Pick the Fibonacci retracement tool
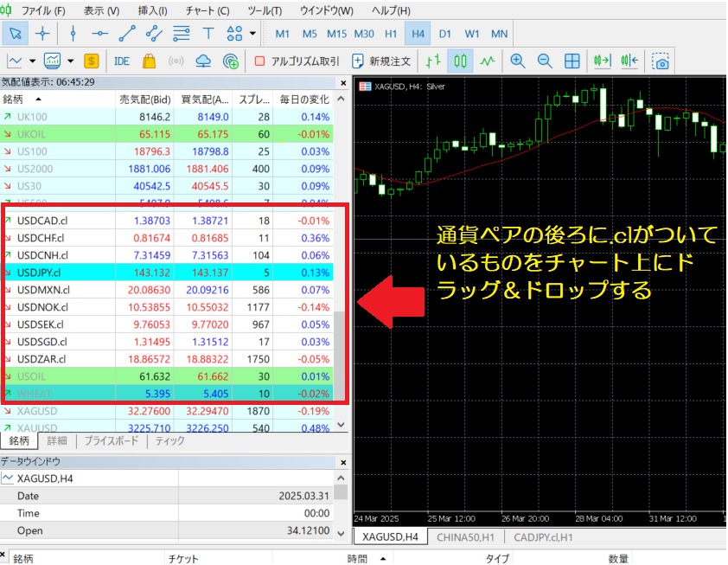728x565 pixels. pyautogui.click(x=181, y=34)
